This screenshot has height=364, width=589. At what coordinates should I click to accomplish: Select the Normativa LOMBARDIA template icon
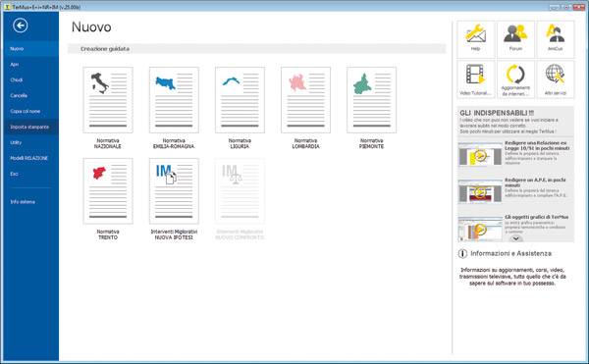pos(305,100)
